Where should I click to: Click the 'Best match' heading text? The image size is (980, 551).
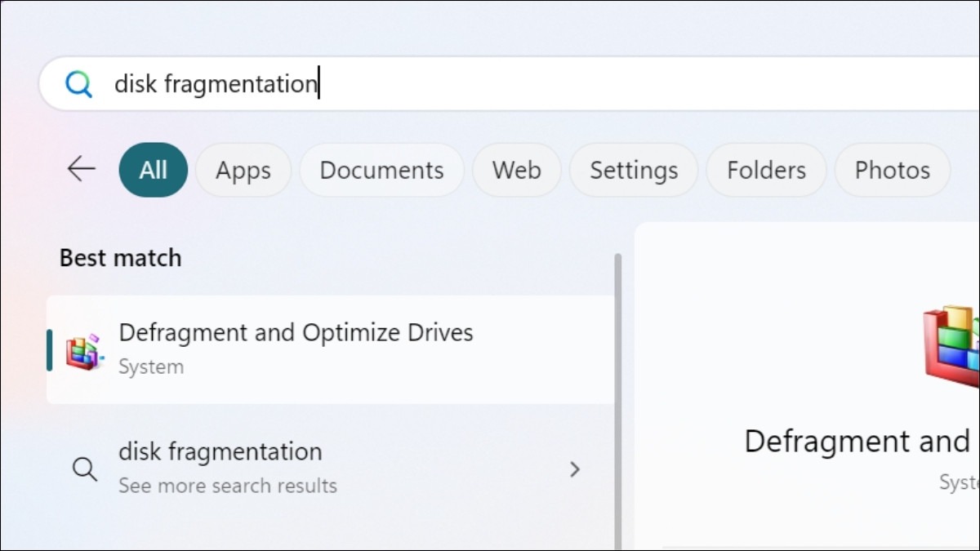(x=121, y=258)
